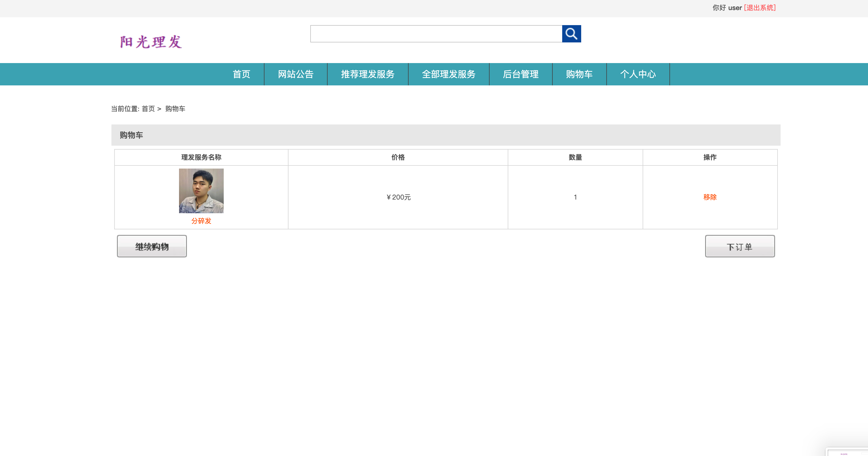Image resolution: width=868 pixels, height=456 pixels.
Task: Click the 继续购物 button
Action: pos(152,246)
